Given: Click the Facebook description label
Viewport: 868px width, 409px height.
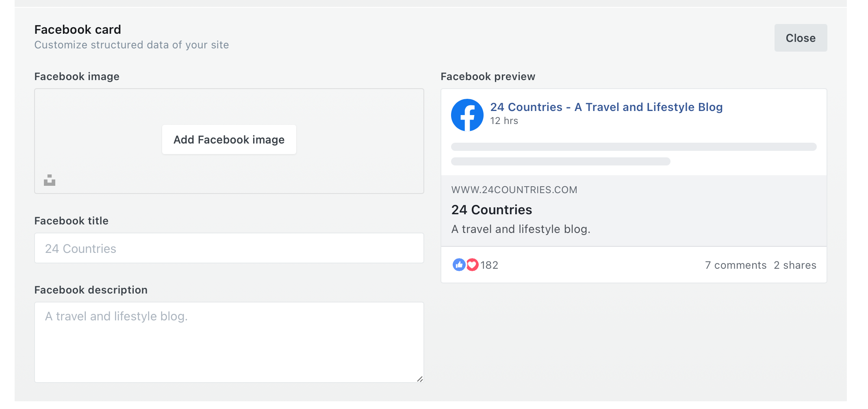Looking at the screenshot, I should 91,290.
